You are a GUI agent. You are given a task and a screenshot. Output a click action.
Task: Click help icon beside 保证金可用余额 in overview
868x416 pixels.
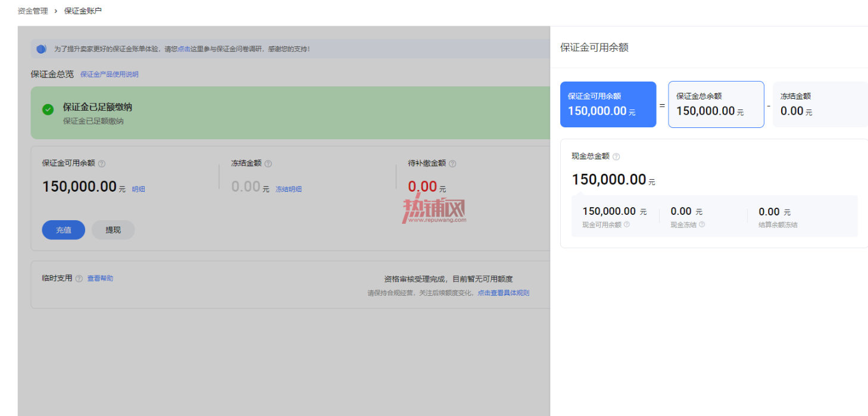pos(102,164)
